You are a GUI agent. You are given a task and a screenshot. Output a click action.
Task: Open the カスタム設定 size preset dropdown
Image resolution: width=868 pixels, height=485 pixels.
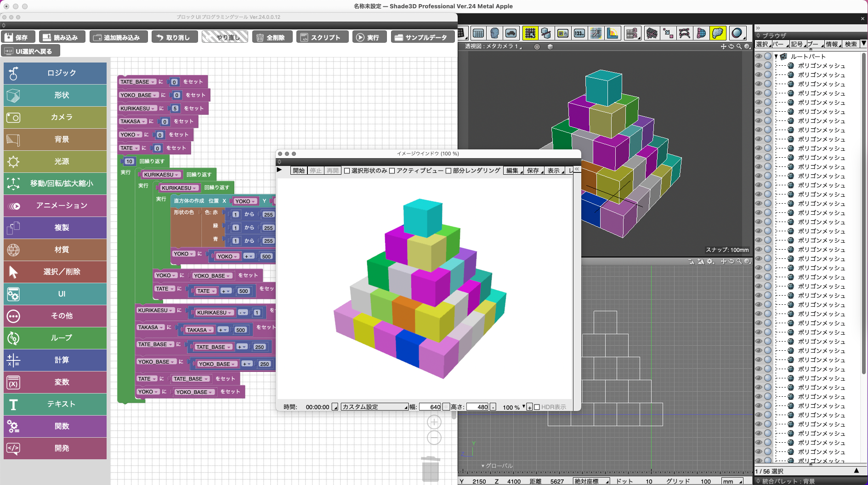click(x=374, y=407)
